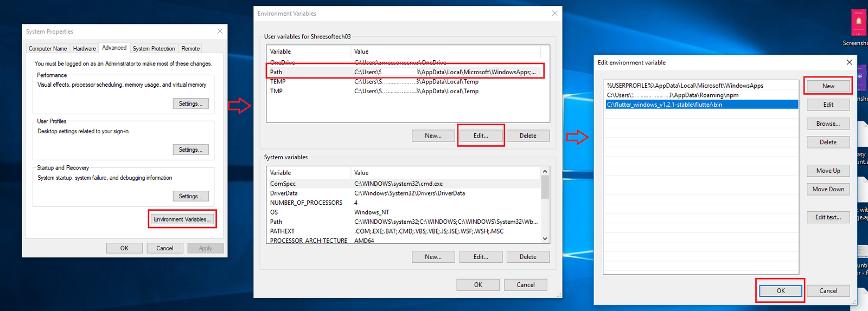Click the System variables scroll up arrow
The width and height of the screenshot is (868, 311).
pos(545,171)
